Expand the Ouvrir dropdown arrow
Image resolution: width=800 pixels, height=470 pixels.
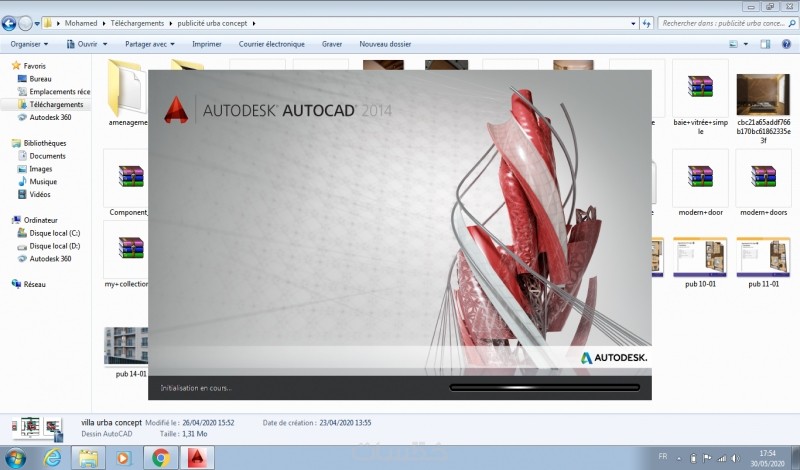pos(105,44)
